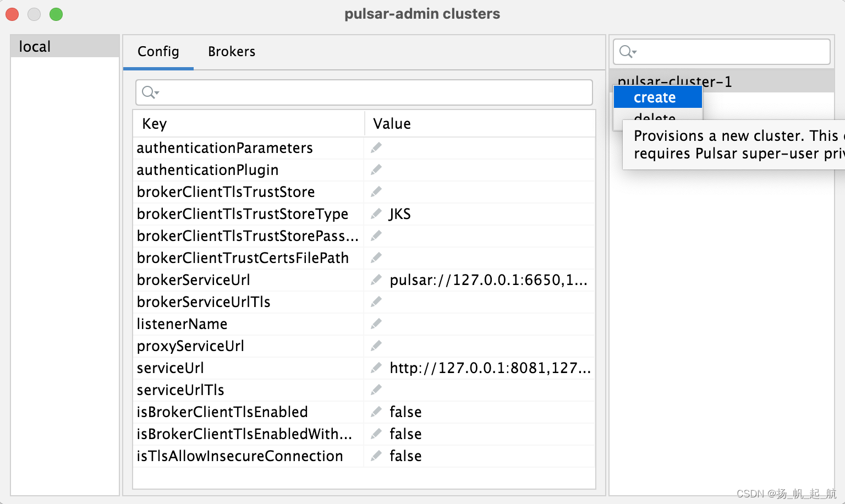Edit the brokerClientTrustCertsFilePath value with pencil icon
The width and height of the screenshot is (845, 504).
[376, 258]
